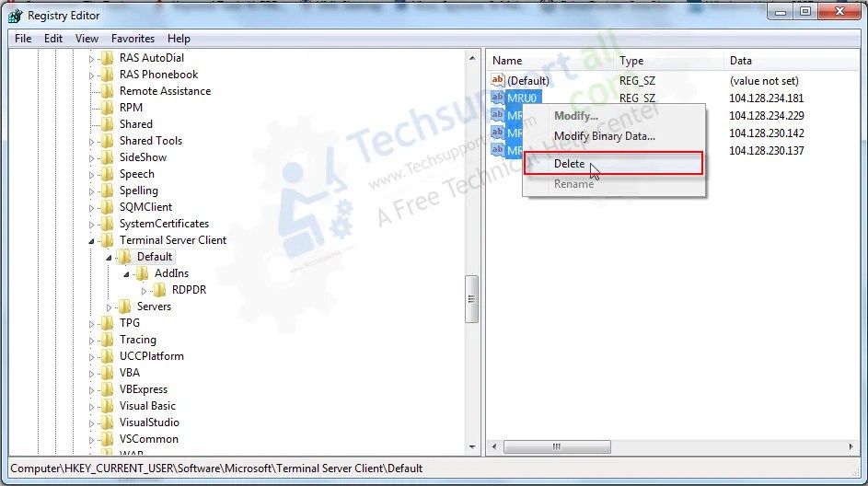Screen dimensions: 868x486
Task: Click the Registry Editor title bar icon
Action: 16,16
